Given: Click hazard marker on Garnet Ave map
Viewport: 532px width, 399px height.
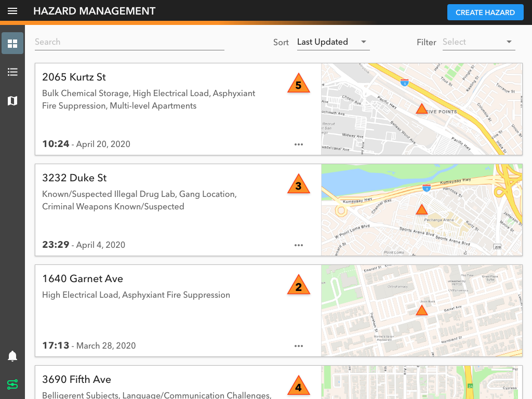Looking at the screenshot, I should (422, 310).
